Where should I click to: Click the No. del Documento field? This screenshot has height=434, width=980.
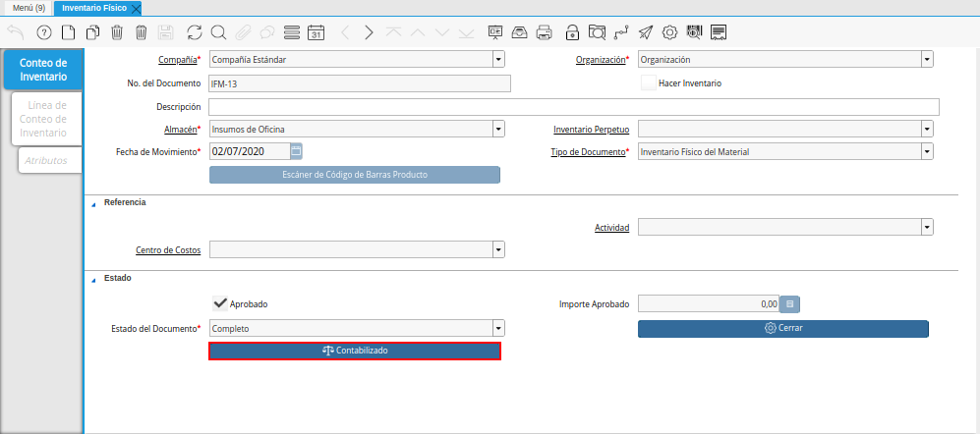pos(360,83)
